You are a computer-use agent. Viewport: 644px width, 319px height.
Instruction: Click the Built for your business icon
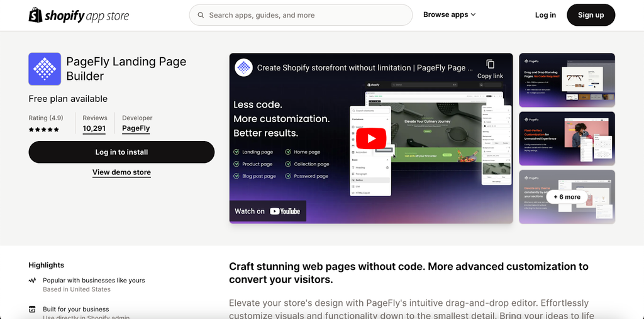(x=33, y=310)
